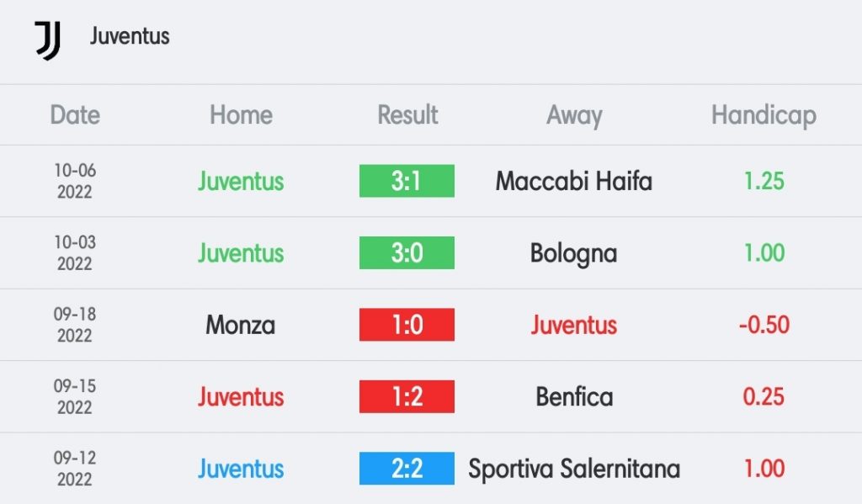862x504 pixels.
Task: Click the 1.25 handicap value
Action: tap(764, 181)
